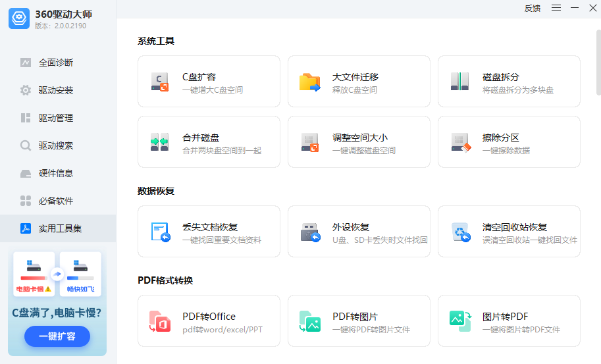Click the 误清空回收站一键找回文件 description
601x364 pixels.
530,240
